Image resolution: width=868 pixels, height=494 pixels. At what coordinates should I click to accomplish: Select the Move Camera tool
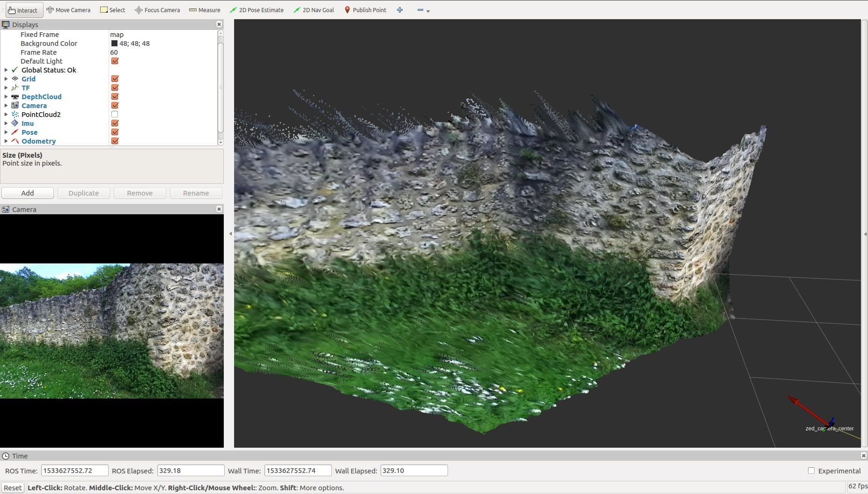click(68, 10)
